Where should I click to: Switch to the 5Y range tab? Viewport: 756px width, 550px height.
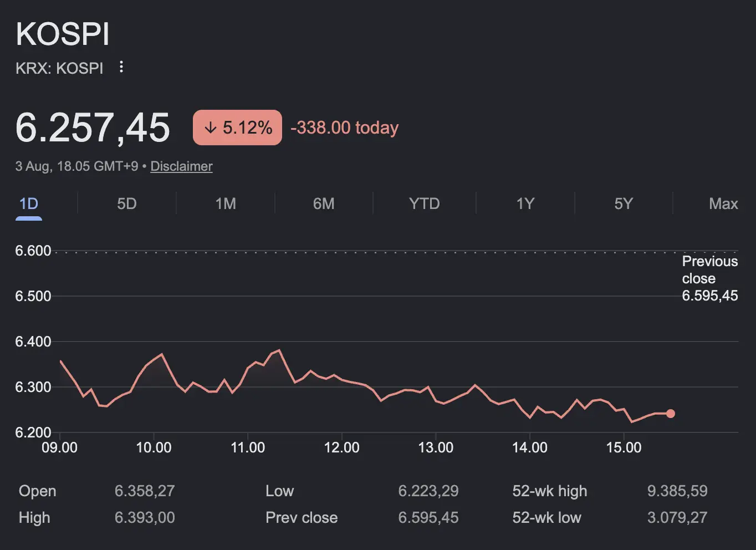point(624,204)
